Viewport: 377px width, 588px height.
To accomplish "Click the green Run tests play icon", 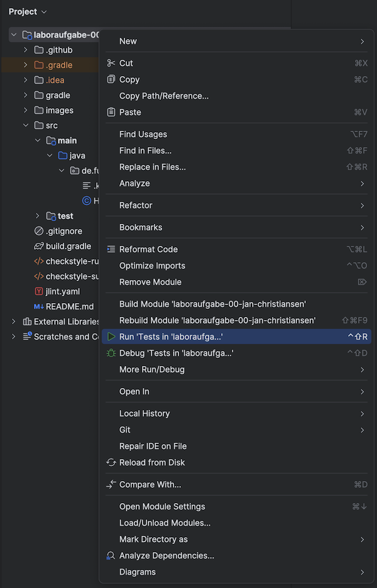I will pyautogui.click(x=111, y=337).
